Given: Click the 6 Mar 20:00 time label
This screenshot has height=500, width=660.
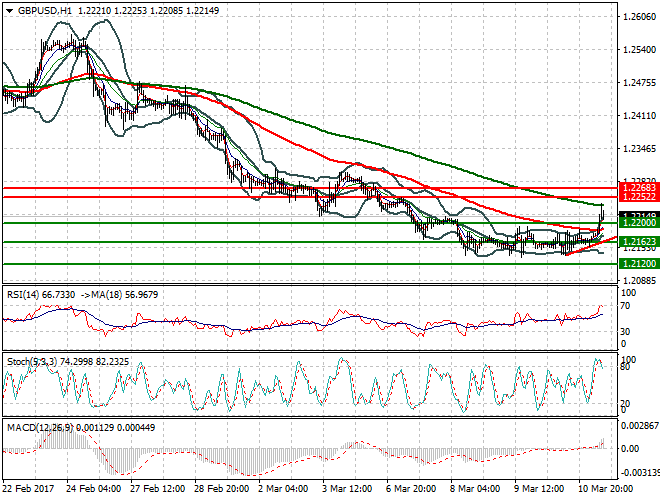Looking at the screenshot, I should pyautogui.click(x=411, y=489).
